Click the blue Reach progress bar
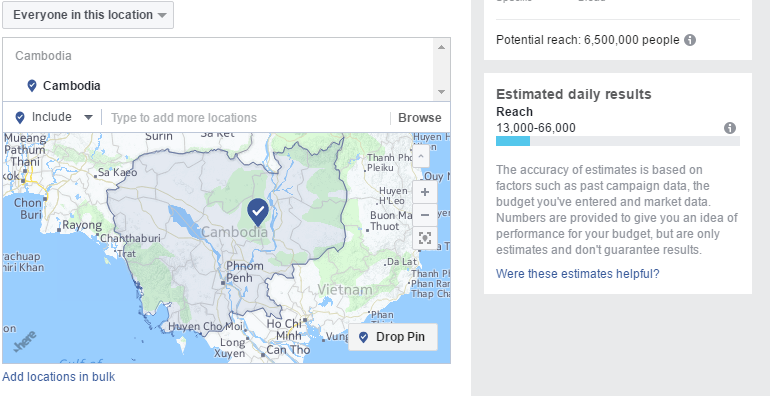The height and width of the screenshot is (396, 770). pos(513,141)
